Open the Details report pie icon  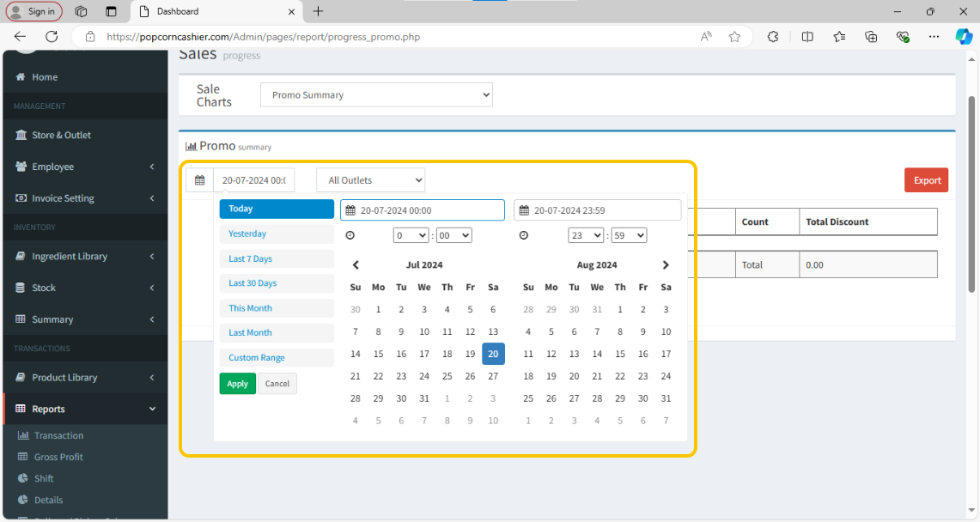[23, 500]
